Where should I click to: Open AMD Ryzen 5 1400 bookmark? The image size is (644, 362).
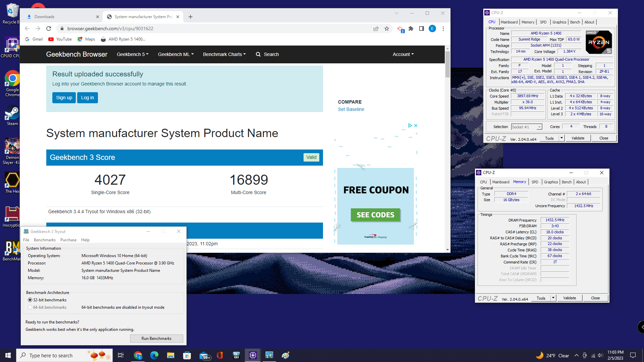click(123, 39)
